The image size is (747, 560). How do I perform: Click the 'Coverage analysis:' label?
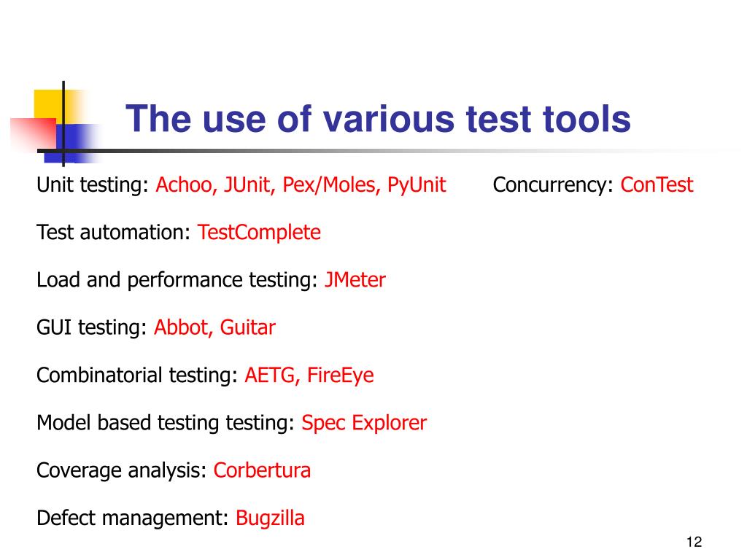click(x=122, y=471)
